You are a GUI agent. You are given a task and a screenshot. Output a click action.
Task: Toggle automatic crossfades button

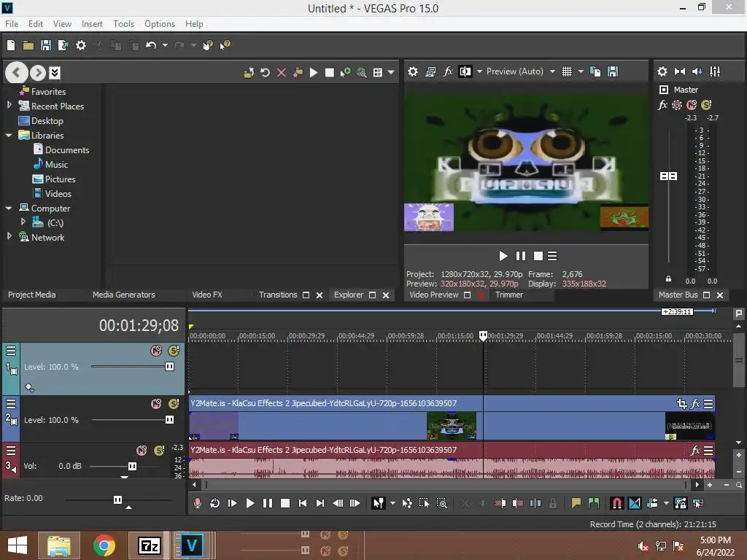click(x=635, y=503)
